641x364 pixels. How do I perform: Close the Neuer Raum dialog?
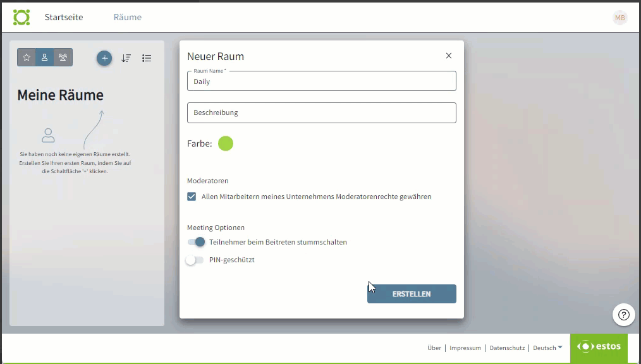click(x=449, y=56)
